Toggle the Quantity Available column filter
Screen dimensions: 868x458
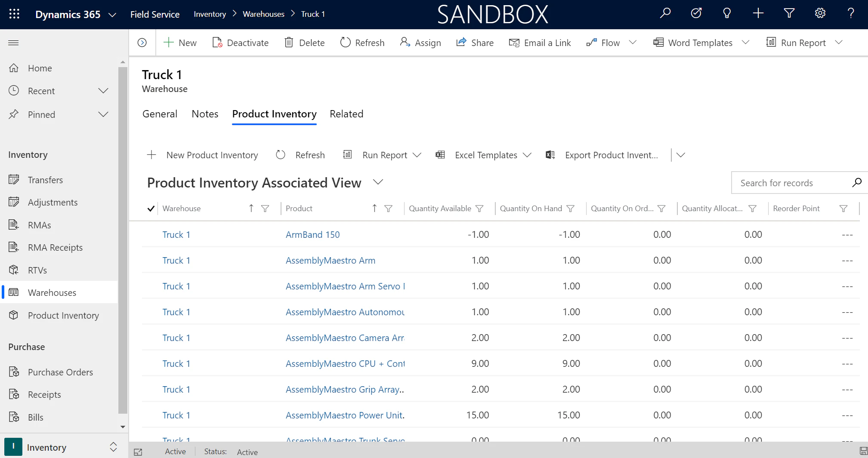click(479, 209)
